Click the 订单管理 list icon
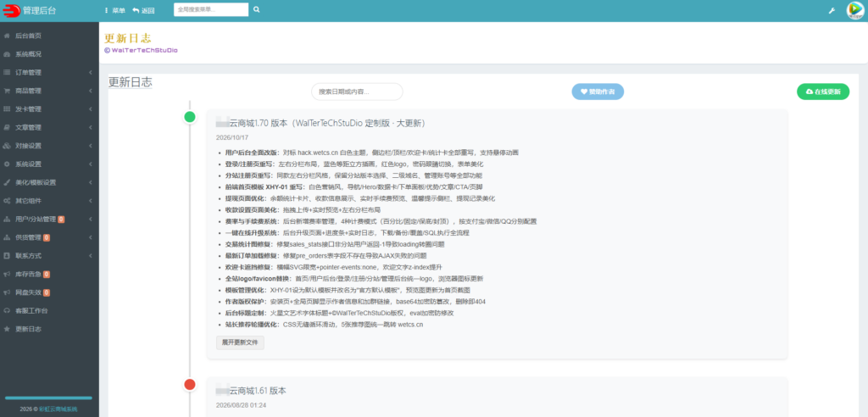 pyautogui.click(x=7, y=73)
